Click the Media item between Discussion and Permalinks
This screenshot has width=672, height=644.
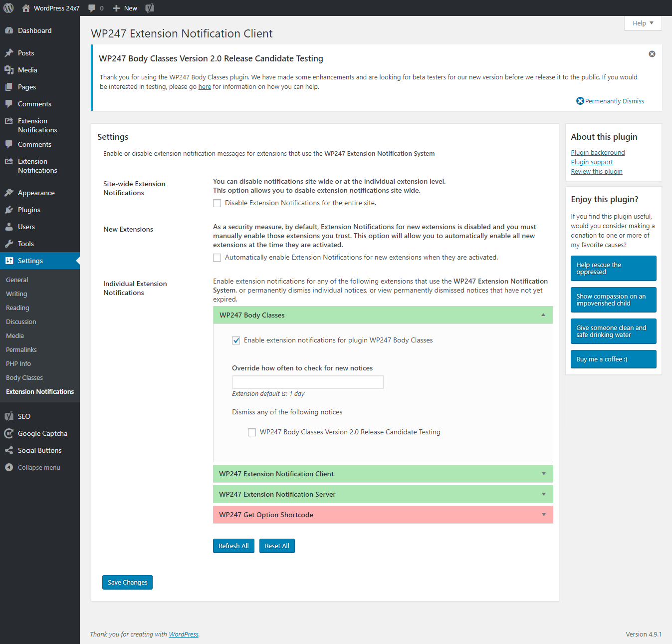tap(15, 336)
